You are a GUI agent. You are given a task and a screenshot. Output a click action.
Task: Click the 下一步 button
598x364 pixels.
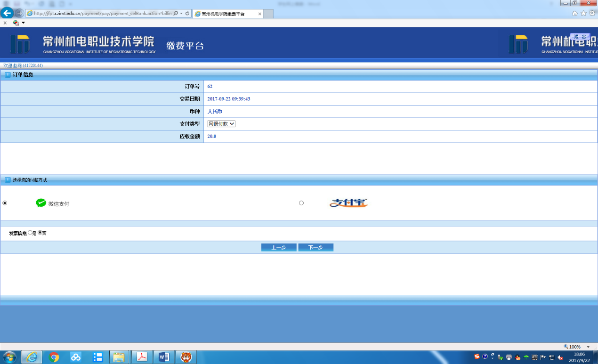tap(315, 248)
